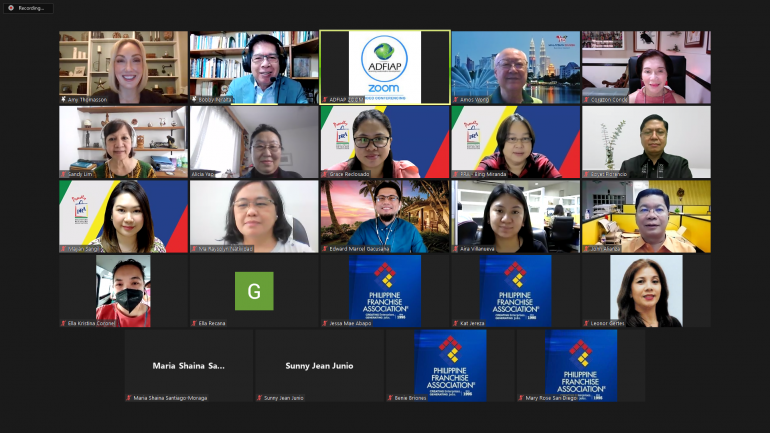Click the muted mic icon beside Mary Rose San Diego

[x=521, y=398]
